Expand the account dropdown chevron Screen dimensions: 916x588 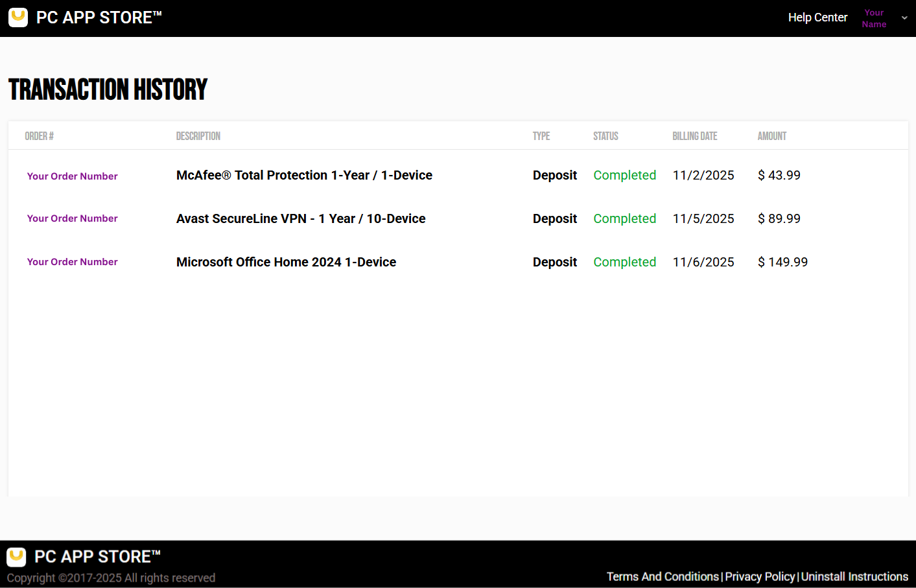pos(904,18)
